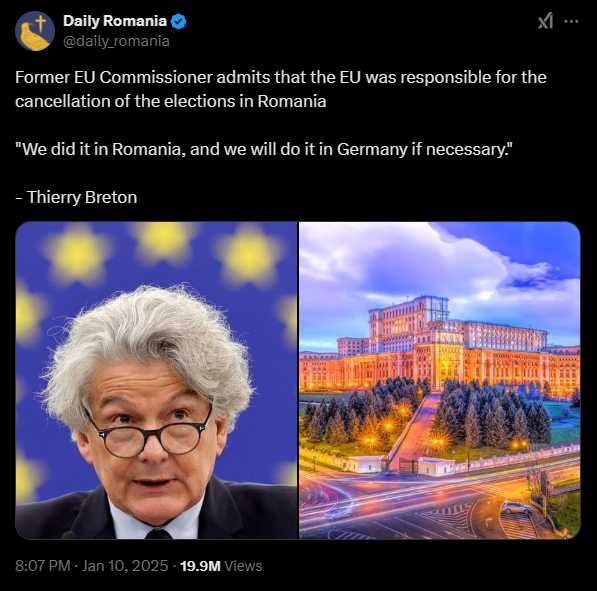Click the blue verified checkmark badge
This screenshot has width=597, height=591.
pos(178,21)
